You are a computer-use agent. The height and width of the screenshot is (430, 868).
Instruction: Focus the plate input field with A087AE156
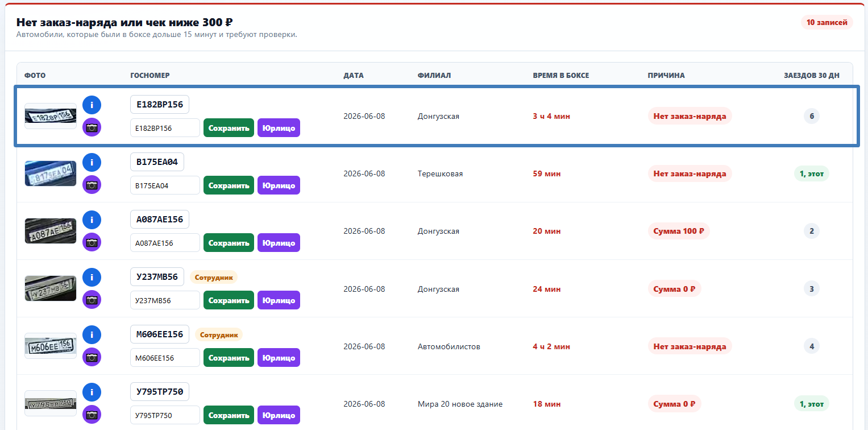tap(165, 243)
